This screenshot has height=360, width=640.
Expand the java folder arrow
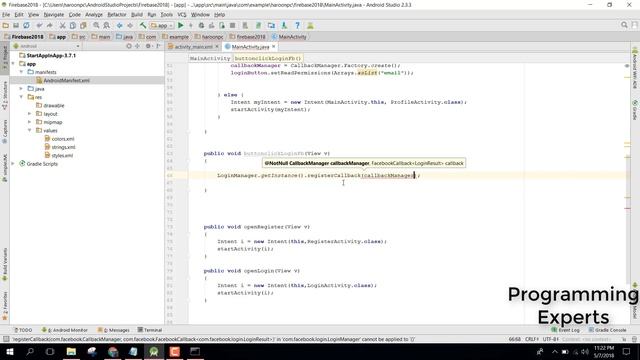pyautogui.click(x=21, y=89)
